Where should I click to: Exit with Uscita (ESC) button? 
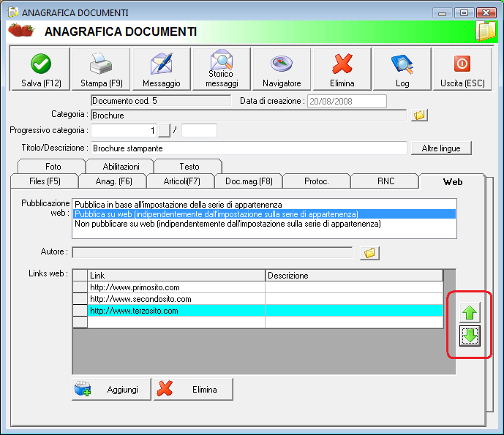[462, 69]
